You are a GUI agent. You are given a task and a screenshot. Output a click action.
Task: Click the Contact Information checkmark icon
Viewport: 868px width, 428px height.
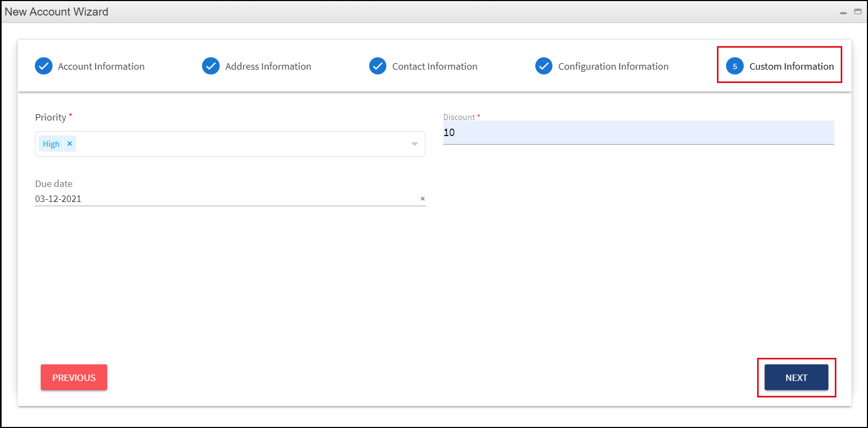tap(378, 66)
